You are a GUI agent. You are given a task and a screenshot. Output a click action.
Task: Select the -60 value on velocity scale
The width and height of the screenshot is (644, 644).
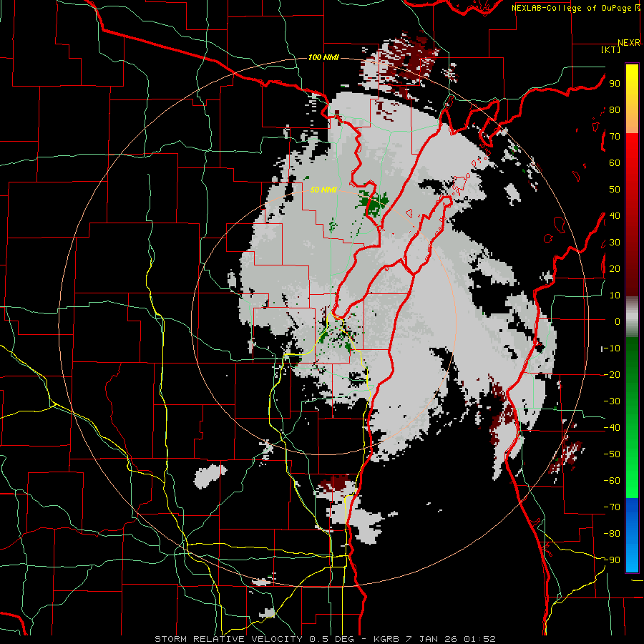tap(612, 481)
